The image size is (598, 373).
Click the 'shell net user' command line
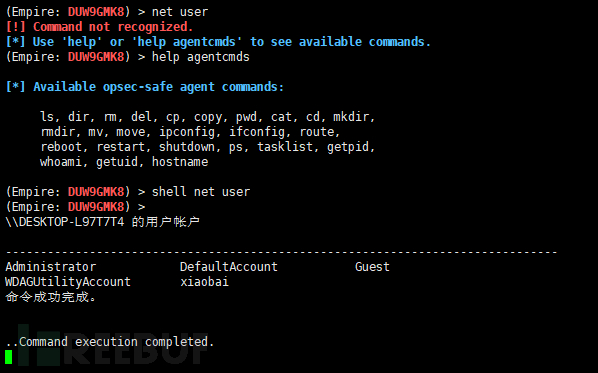tap(201, 192)
